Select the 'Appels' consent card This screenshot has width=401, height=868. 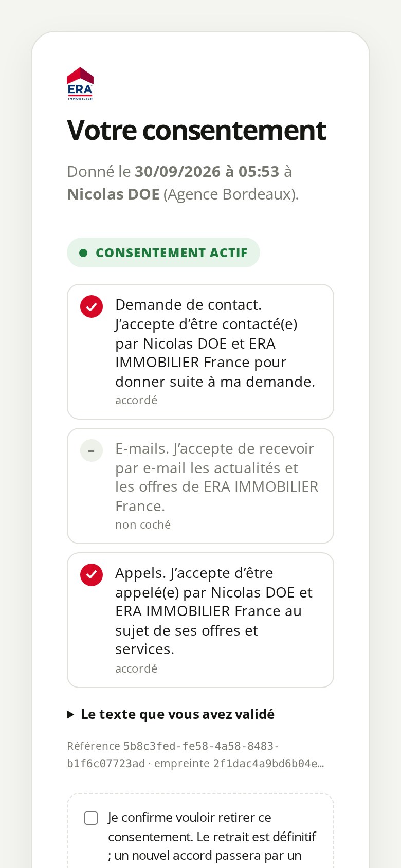click(x=200, y=620)
